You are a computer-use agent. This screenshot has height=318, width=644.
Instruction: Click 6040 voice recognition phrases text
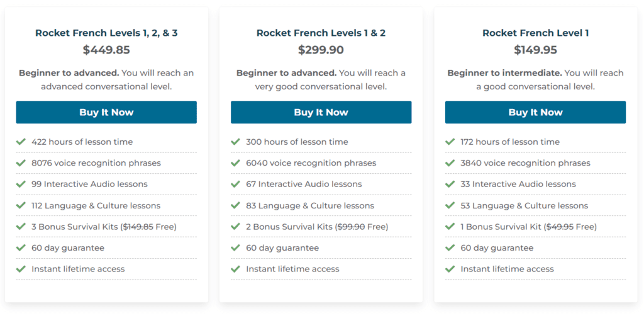tap(311, 163)
